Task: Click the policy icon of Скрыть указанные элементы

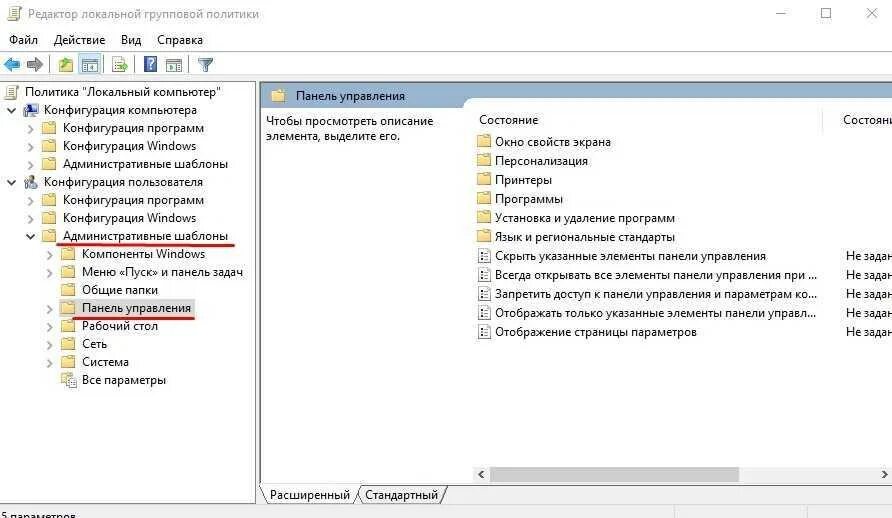Action: (484, 256)
